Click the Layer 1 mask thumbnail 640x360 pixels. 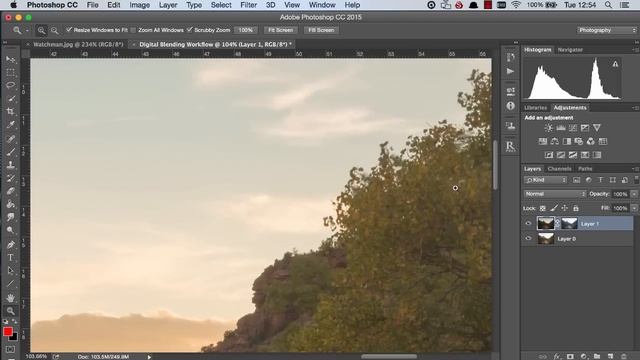569,223
